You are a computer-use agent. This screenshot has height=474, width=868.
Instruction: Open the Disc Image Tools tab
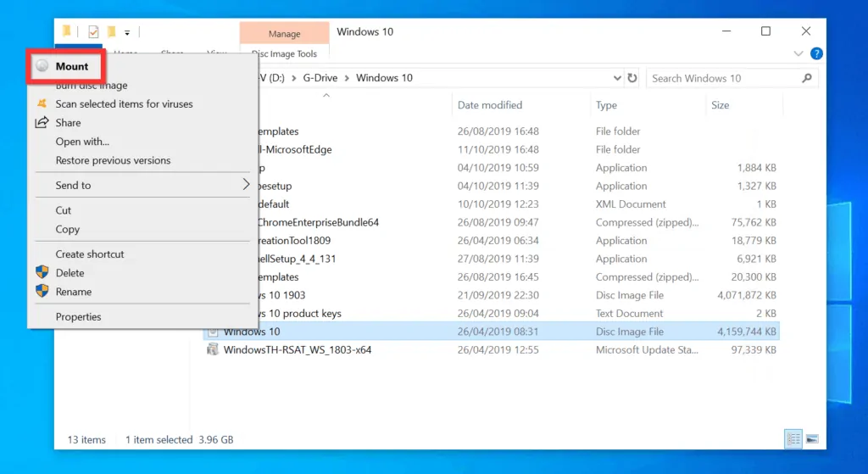pos(285,53)
